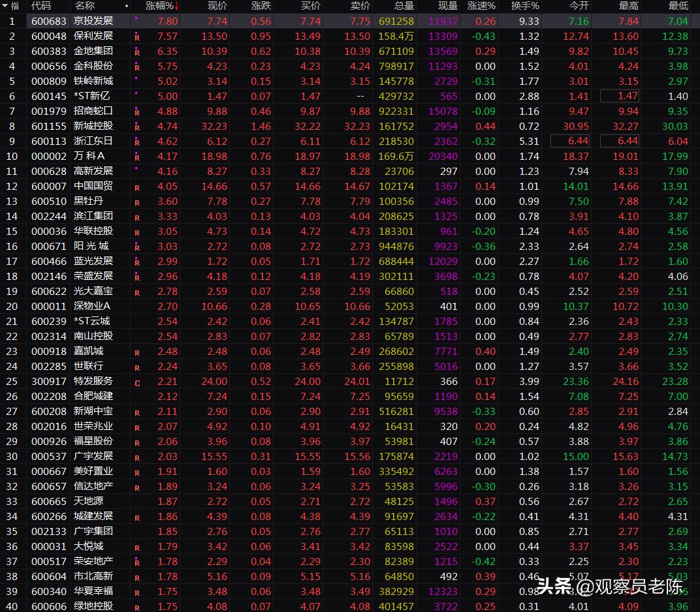Image resolution: width=700 pixels, height=612 pixels.
Task: Click the R marker icon for 金科股份
Action: pyautogui.click(x=137, y=67)
